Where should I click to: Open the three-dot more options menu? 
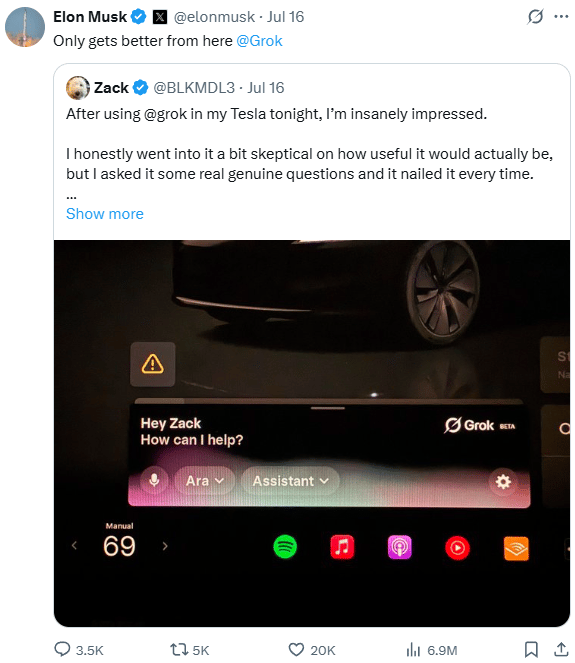pyautogui.click(x=561, y=16)
